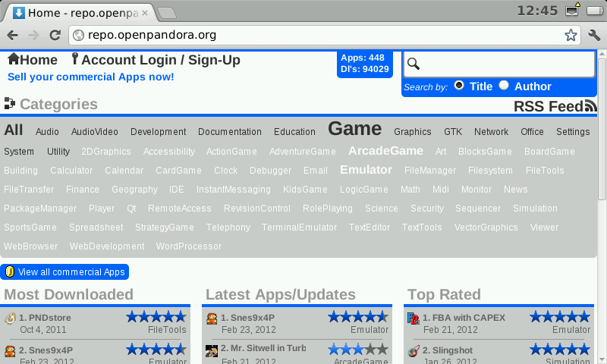Image resolution: width=607 pixels, height=364 pixels.
Task: Click the Home house icon
Action: tap(14, 59)
